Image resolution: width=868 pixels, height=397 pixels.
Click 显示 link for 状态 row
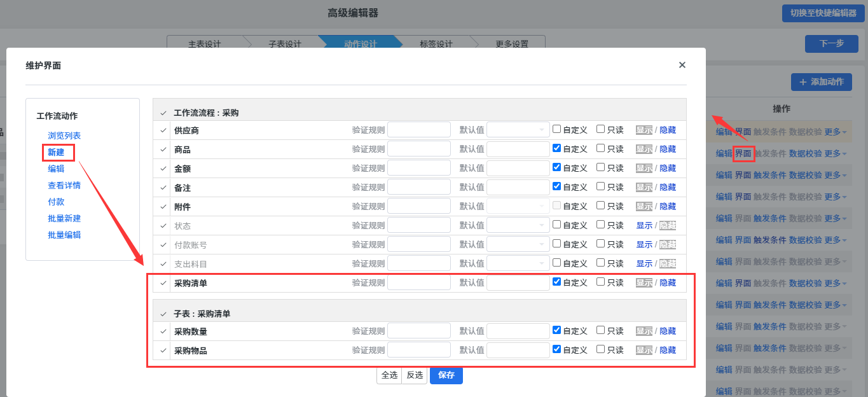point(644,226)
